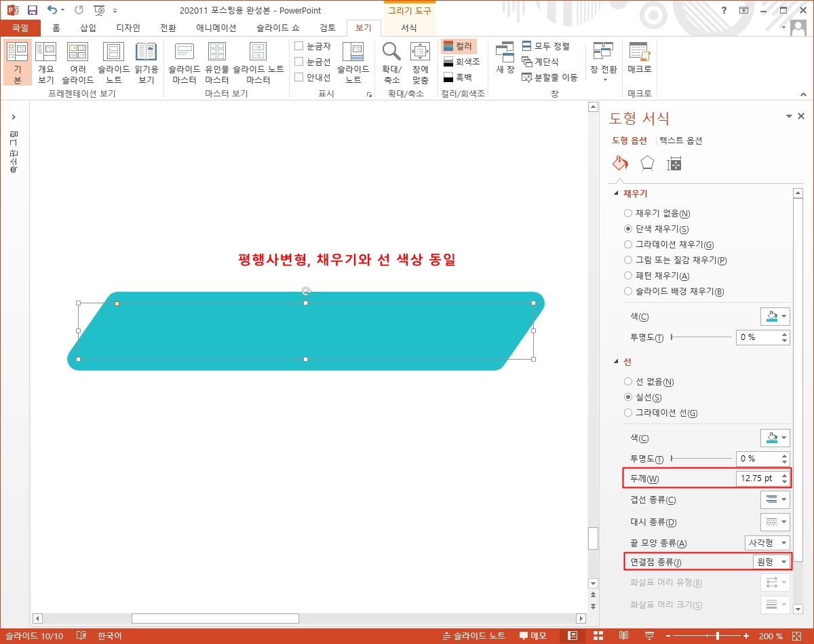Open 끝 모양 종류 cap type dropdown
This screenshot has height=644, width=814.
tap(767, 543)
